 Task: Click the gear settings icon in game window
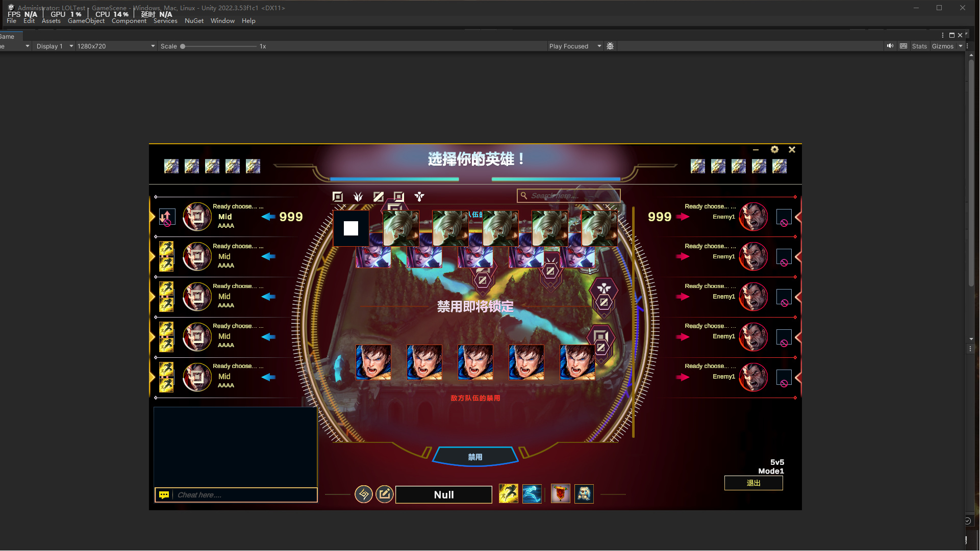click(x=774, y=149)
